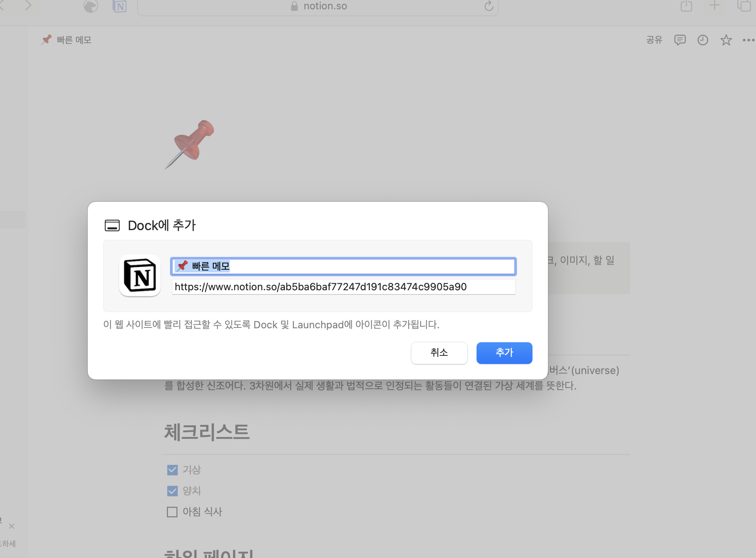Uncheck the 양치 checkbox
Screen dimensions: 756x558
click(x=172, y=491)
